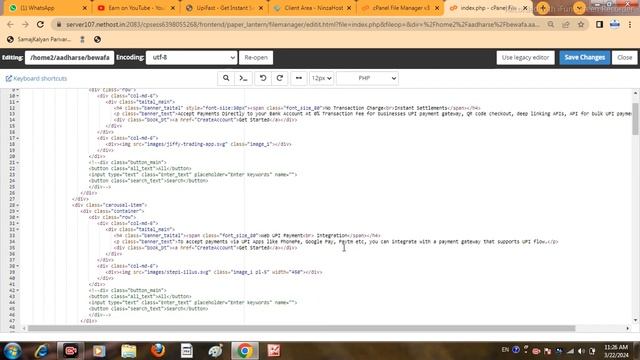Open the media player taskbar icon

99,351
